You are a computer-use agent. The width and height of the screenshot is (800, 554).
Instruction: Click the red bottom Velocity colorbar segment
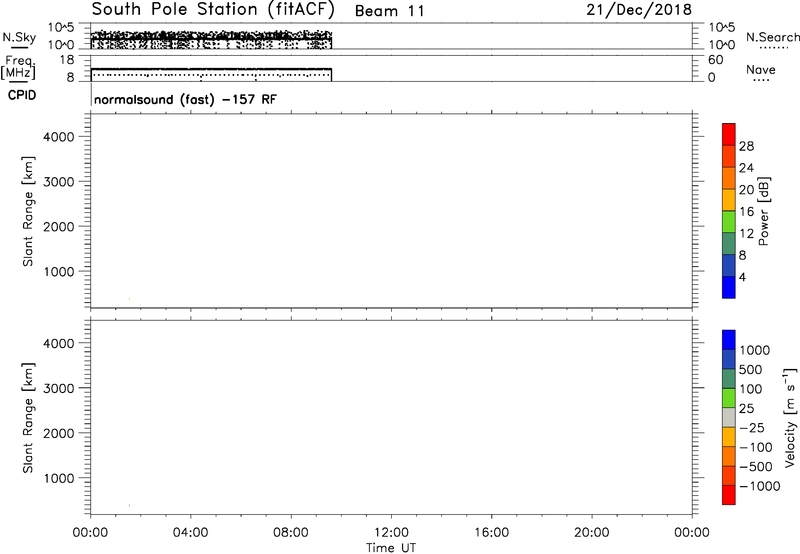(729, 495)
